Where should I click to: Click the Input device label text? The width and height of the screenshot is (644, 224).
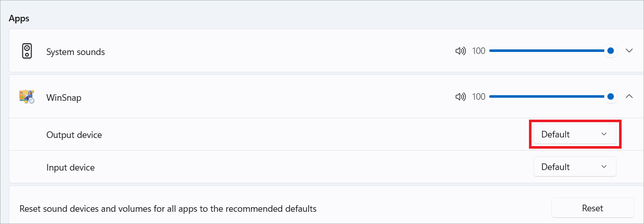point(70,167)
